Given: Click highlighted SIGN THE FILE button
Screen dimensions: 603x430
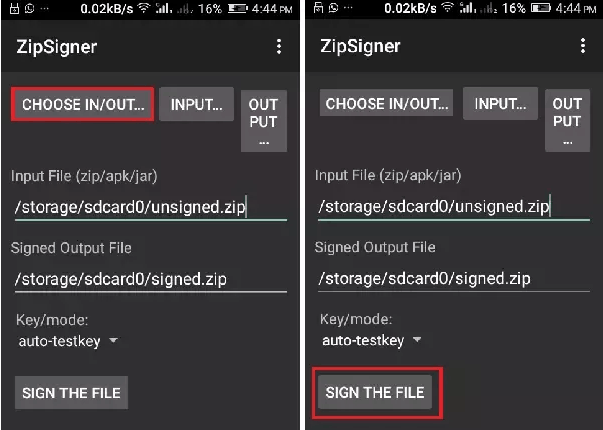Looking at the screenshot, I should pos(375,392).
